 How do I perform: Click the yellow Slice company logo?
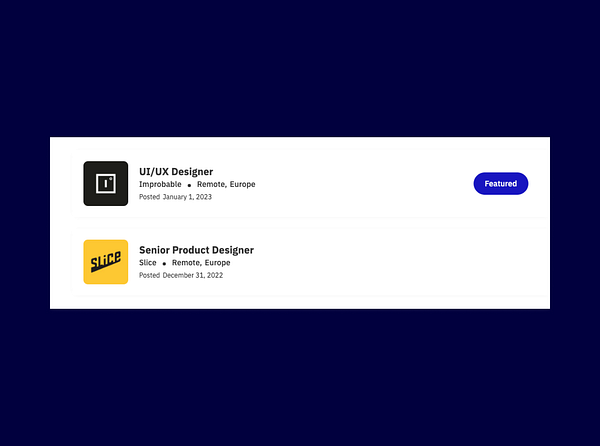tap(106, 262)
